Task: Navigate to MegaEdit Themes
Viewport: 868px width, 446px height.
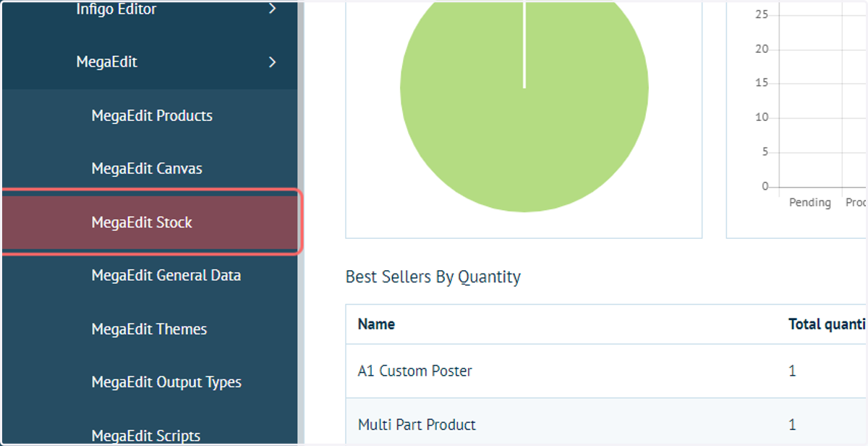Action: [x=149, y=329]
